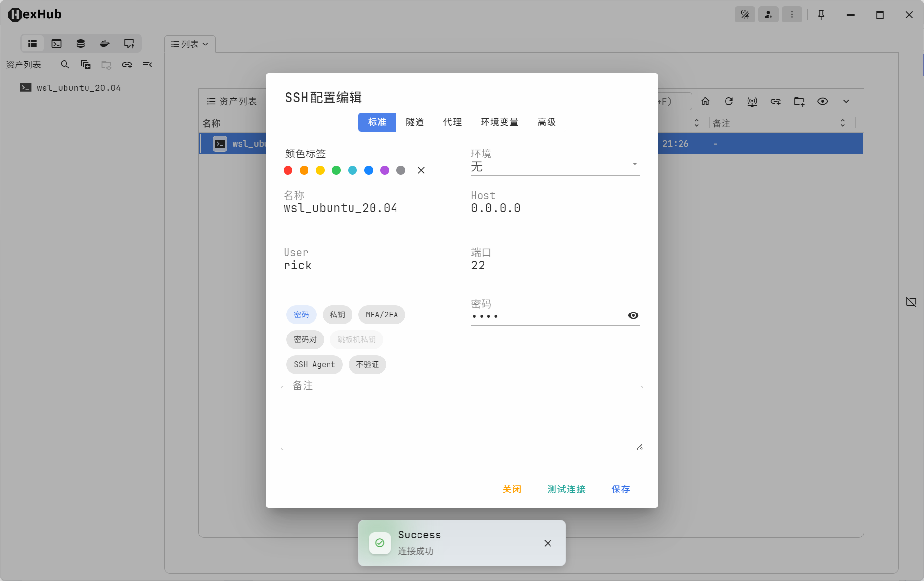924x581 pixels.
Task: Open the terminal view icon in sidebar
Action: [x=57, y=44]
